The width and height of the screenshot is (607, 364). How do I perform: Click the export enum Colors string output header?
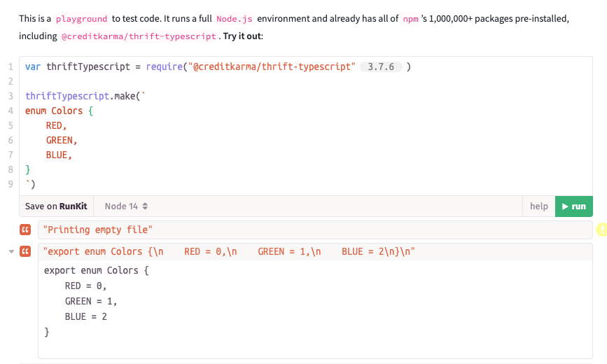[x=229, y=252]
